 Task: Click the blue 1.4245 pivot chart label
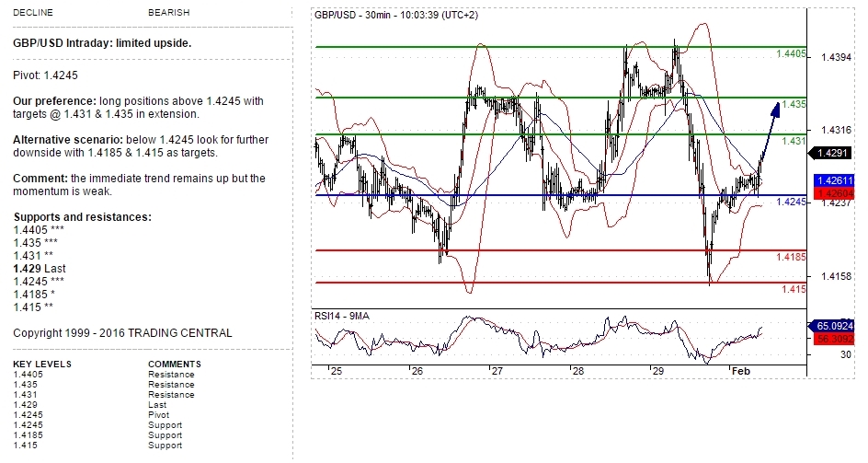click(791, 202)
